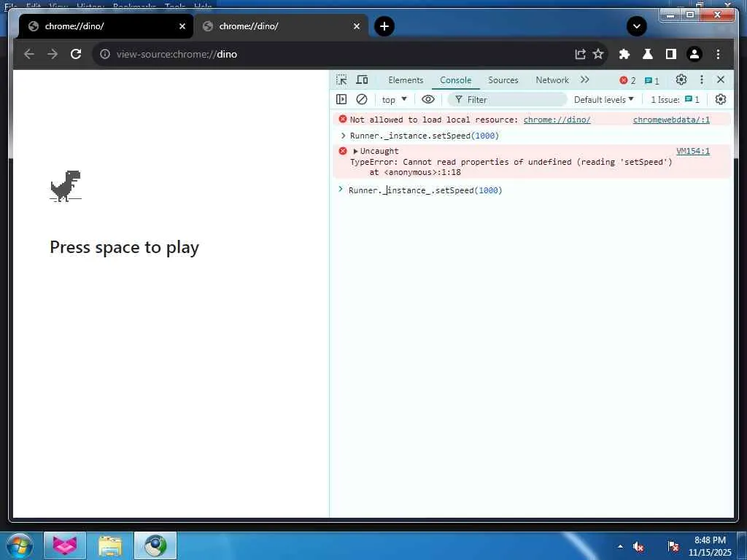Reload the page with the refresh icon

(76, 54)
